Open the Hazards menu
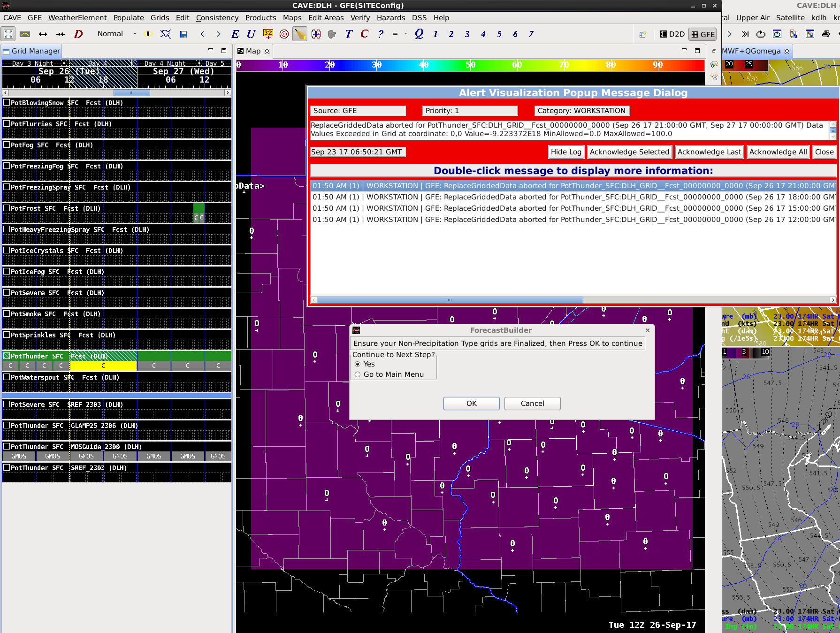Image resolution: width=840 pixels, height=633 pixels. pyautogui.click(x=390, y=18)
